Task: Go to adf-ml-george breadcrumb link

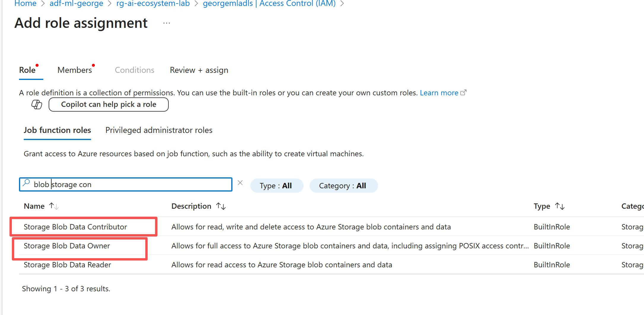Action: (x=76, y=4)
